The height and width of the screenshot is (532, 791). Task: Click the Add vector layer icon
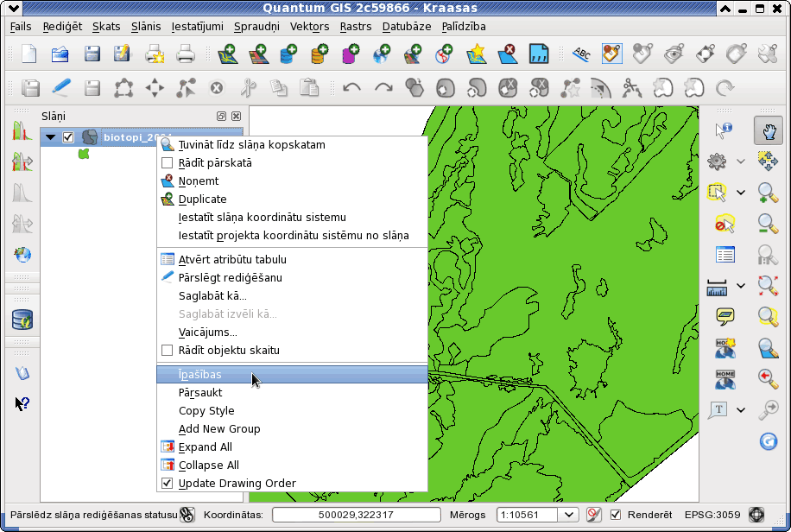[227, 54]
